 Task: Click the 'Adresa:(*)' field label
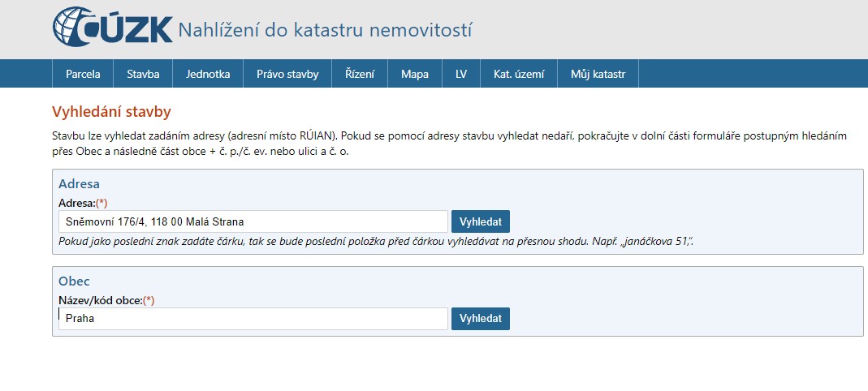[83, 203]
